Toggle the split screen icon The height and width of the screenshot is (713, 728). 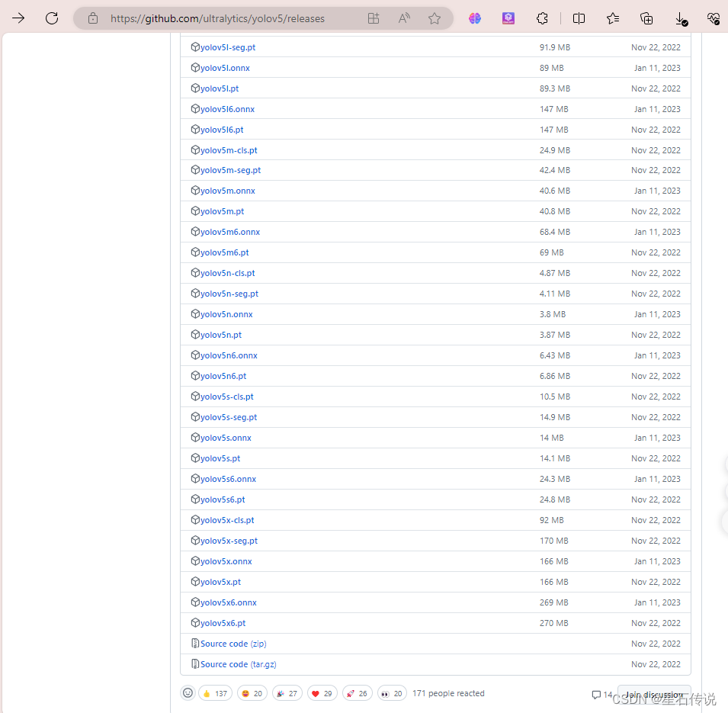point(579,18)
